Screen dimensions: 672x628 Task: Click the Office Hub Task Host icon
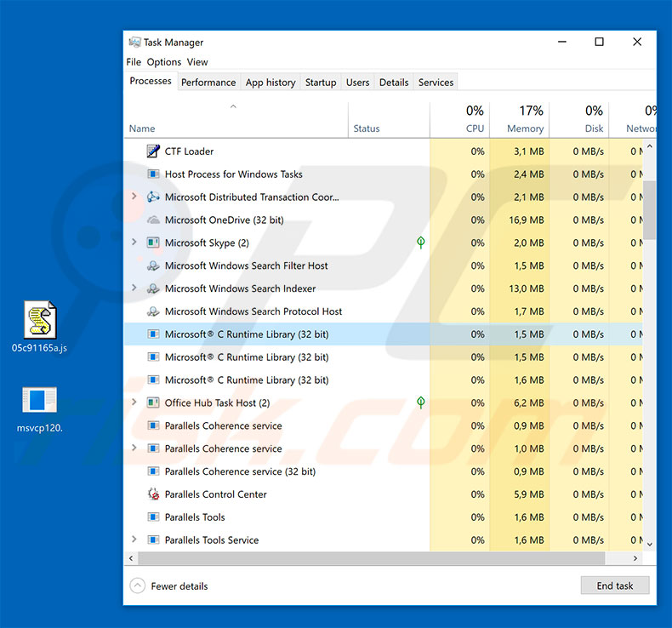click(153, 402)
